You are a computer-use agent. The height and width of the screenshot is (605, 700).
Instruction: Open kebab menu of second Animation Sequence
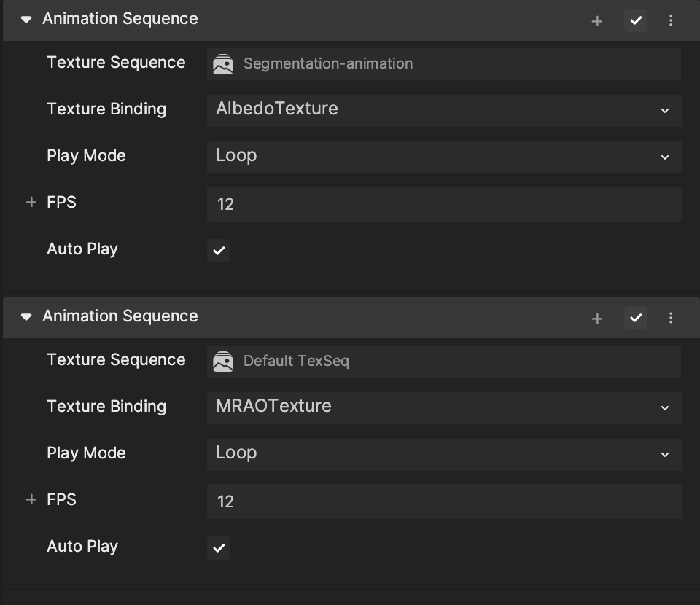point(671,319)
